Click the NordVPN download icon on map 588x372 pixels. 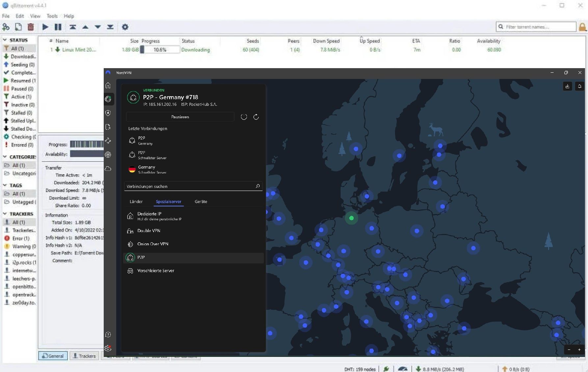(567, 86)
